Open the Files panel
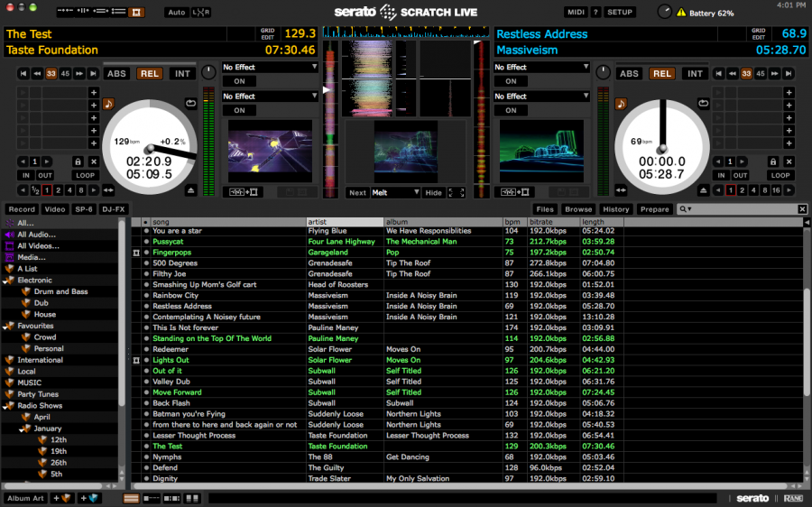The width and height of the screenshot is (812, 507). 545,209
